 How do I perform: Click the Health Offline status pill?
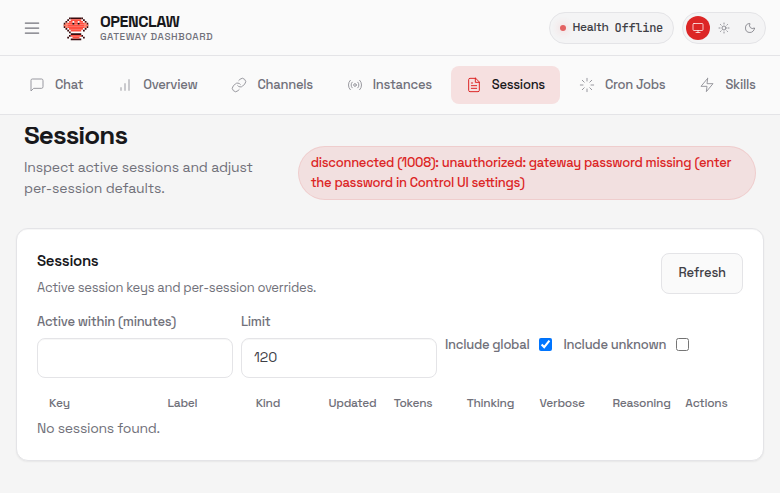point(611,28)
